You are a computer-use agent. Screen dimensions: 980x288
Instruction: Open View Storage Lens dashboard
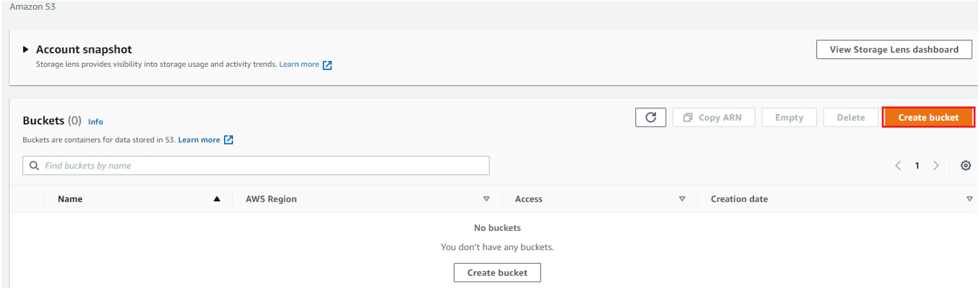pos(894,50)
